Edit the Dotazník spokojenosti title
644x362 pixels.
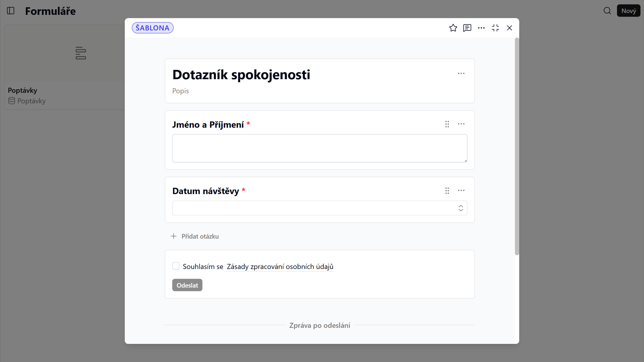(x=241, y=75)
